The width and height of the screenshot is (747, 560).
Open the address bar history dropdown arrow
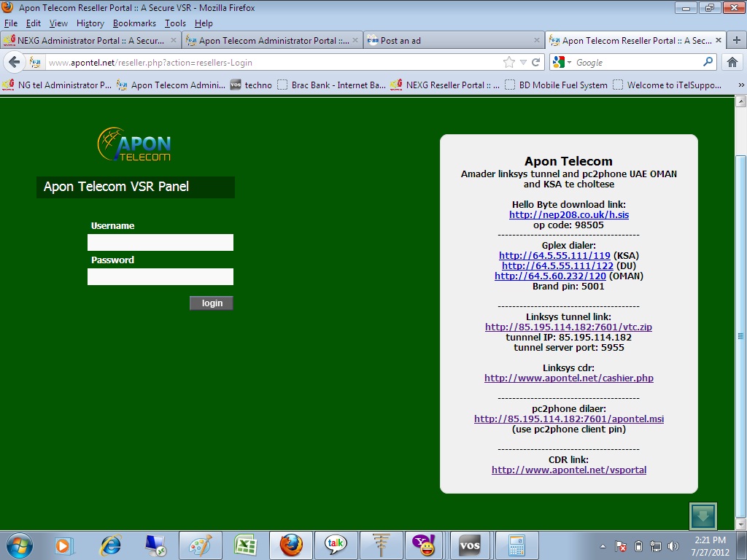click(523, 63)
